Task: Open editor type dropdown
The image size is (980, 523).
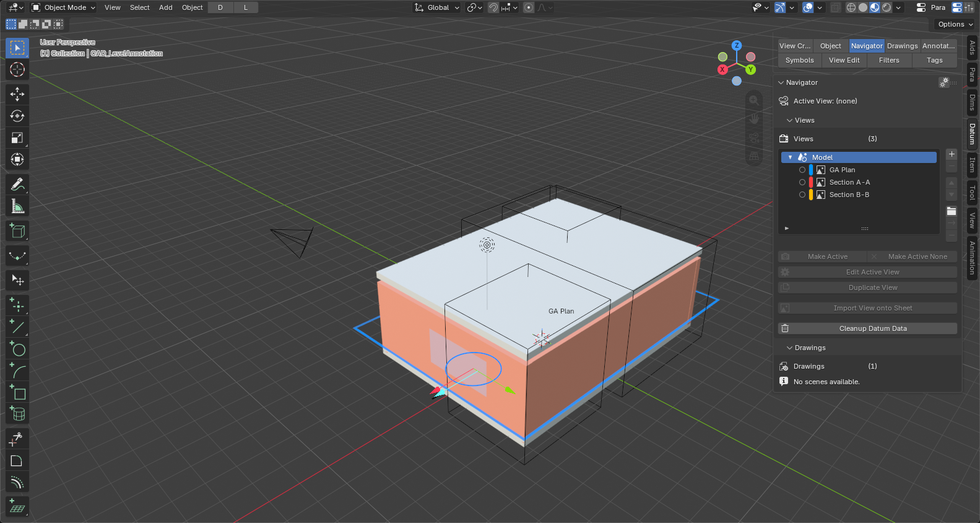Action: (x=16, y=7)
